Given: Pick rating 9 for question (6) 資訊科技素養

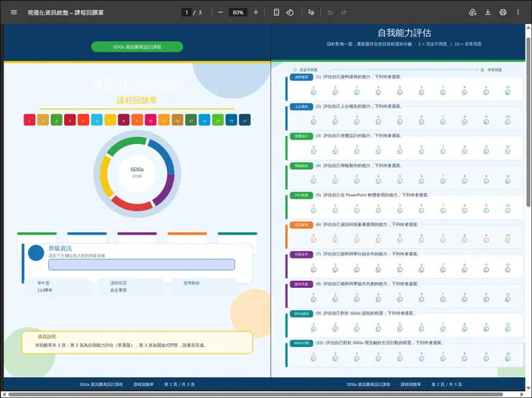Looking at the screenshot, I should point(486,240).
